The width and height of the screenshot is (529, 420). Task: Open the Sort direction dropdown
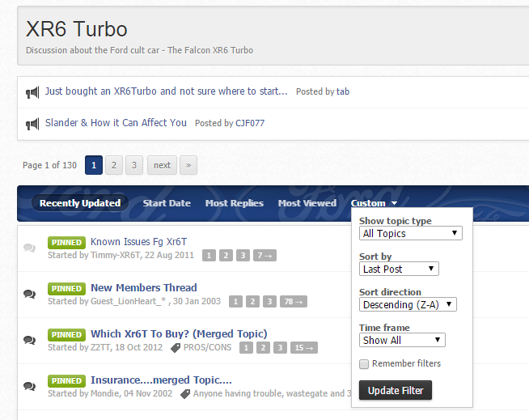point(408,304)
